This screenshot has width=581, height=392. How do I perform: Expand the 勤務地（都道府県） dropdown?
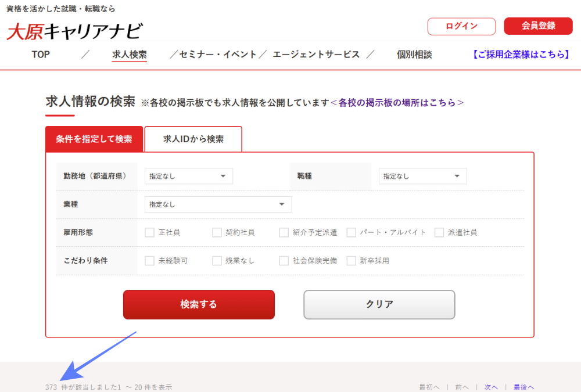tap(189, 176)
